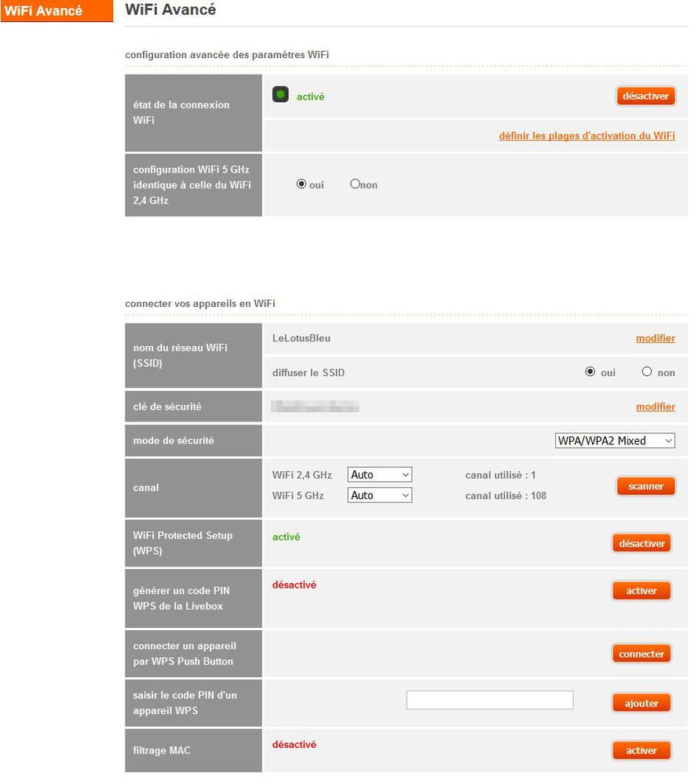Click 'canal utilisé : 1' text
The image size is (698, 784).
click(x=500, y=475)
